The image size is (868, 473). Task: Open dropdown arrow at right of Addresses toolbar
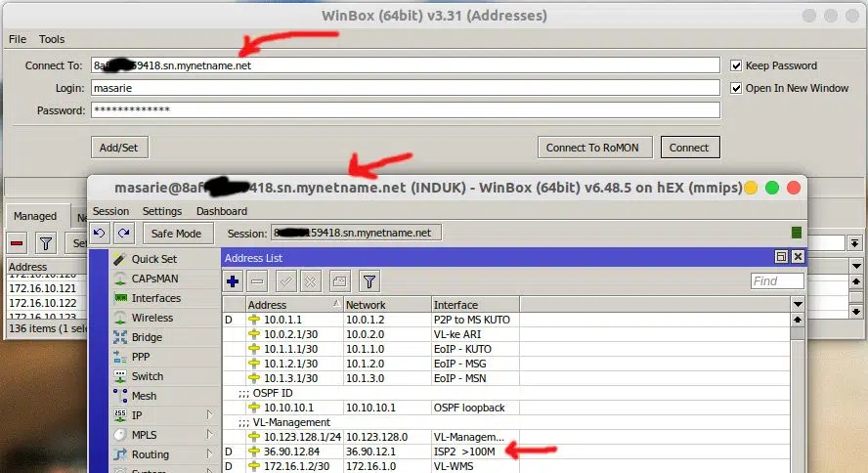click(855, 243)
